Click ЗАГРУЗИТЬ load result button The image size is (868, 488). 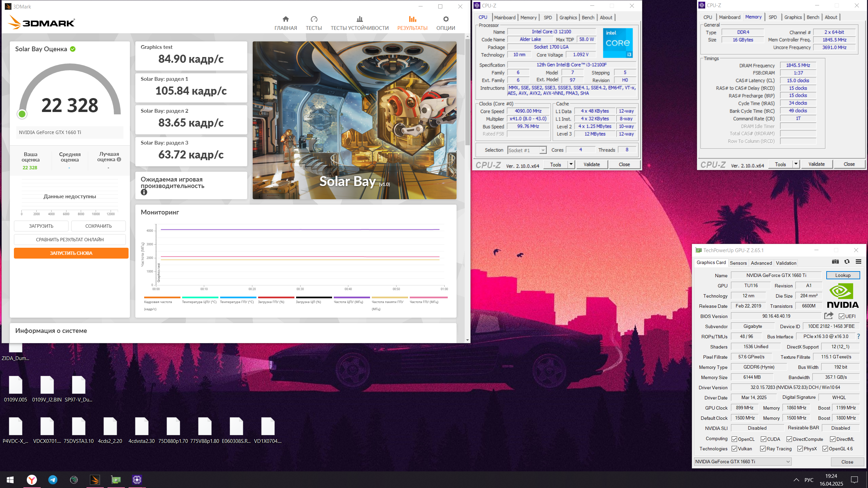[x=41, y=226]
